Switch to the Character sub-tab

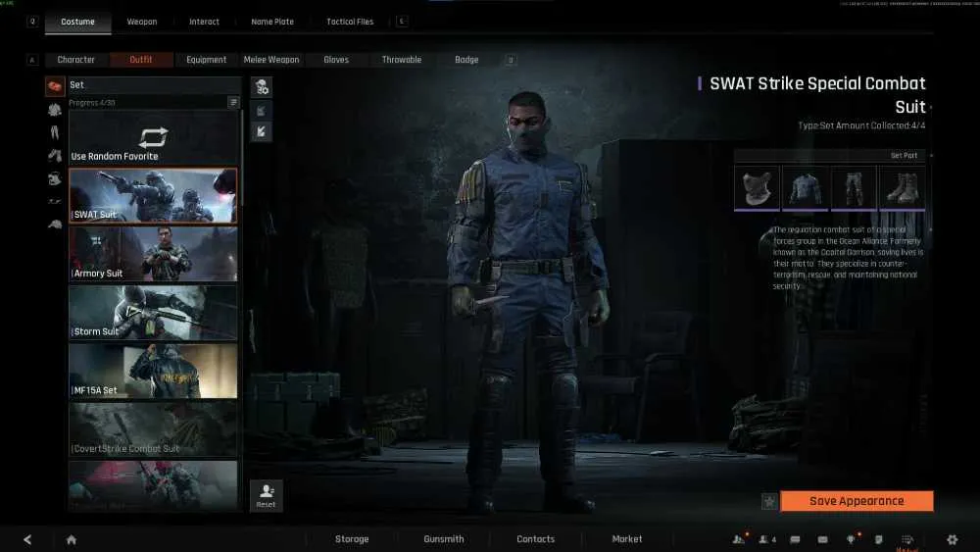[x=76, y=60]
